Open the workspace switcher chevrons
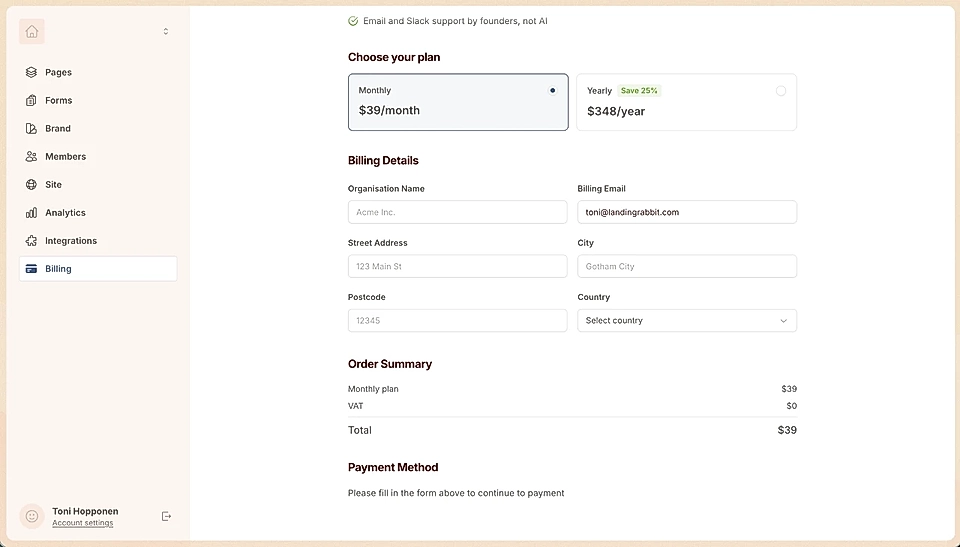The height and width of the screenshot is (547, 960). click(165, 31)
